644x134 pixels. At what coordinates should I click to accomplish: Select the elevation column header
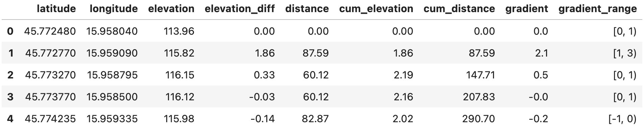pos(171,9)
